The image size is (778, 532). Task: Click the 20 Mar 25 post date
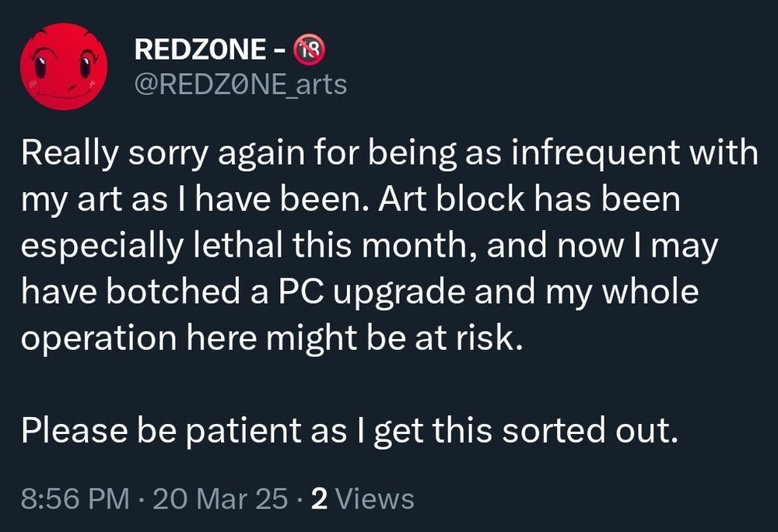[x=220, y=499]
